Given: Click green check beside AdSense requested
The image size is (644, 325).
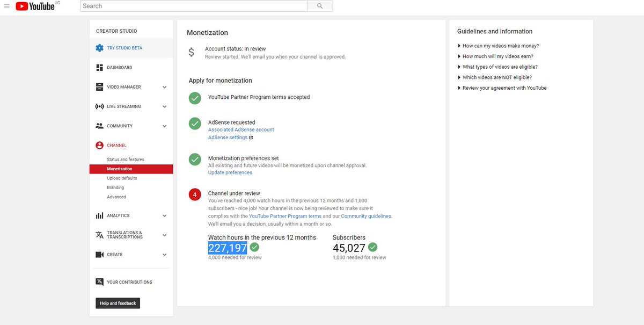Looking at the screenshot, I should (x=195, y=123).
